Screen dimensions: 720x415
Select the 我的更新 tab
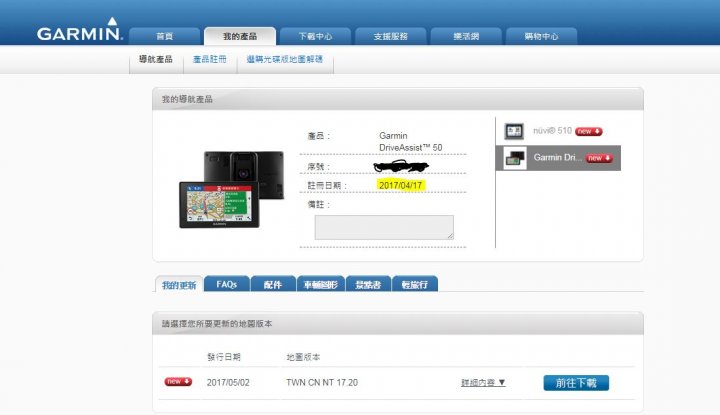point(179,285)
